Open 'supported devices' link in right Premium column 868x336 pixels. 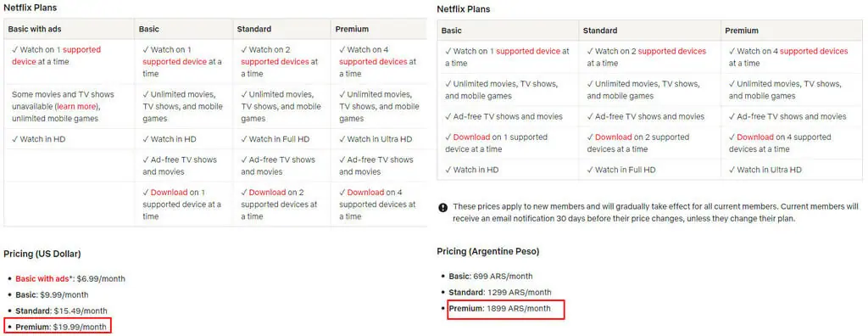click(814, 51)
